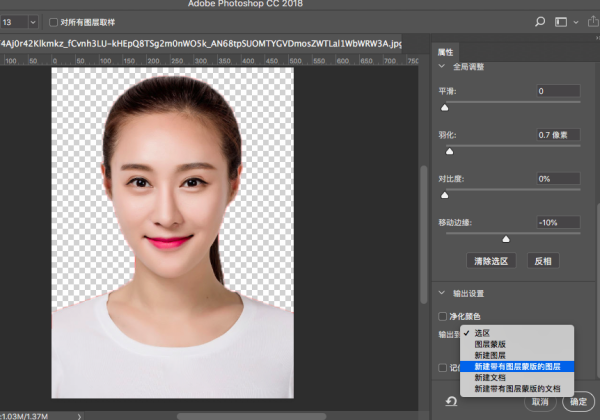The width and height of the screenshot is (600, 420).
Task: Click the 平滑 slider handle
Action: coord(445,107)
